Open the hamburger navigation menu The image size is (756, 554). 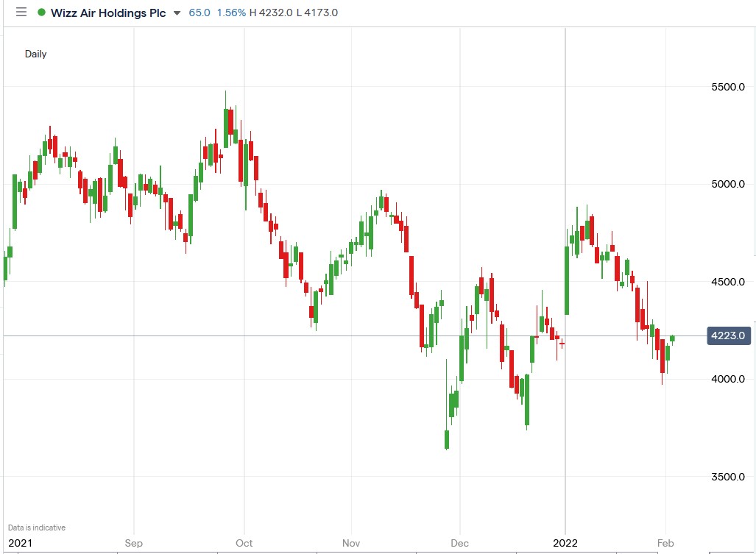21,12
